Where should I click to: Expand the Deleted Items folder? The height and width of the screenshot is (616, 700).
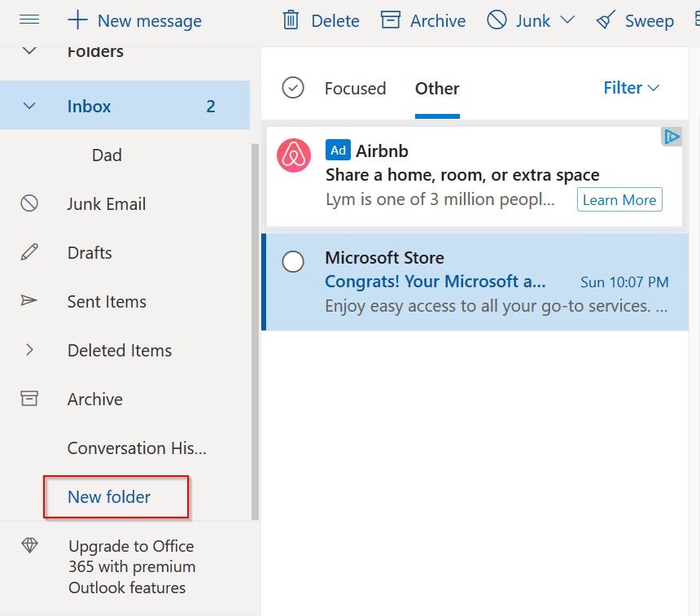click(30, 350)
